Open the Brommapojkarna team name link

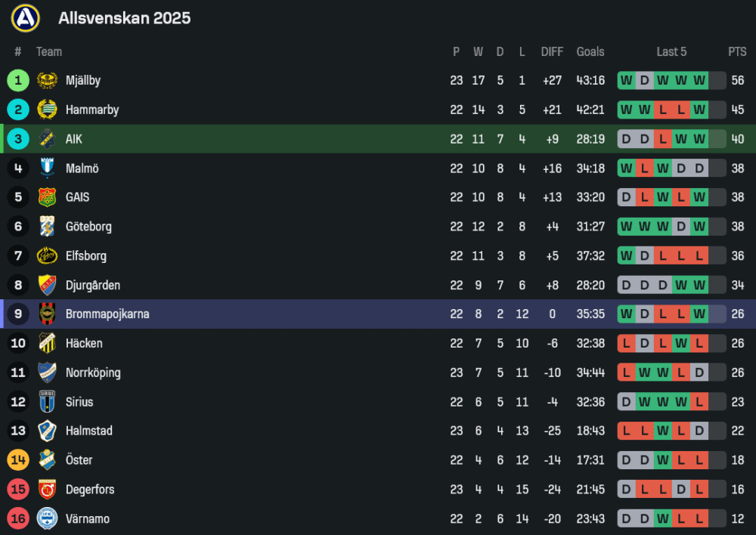pyautogui.click(x=107, y=314)
